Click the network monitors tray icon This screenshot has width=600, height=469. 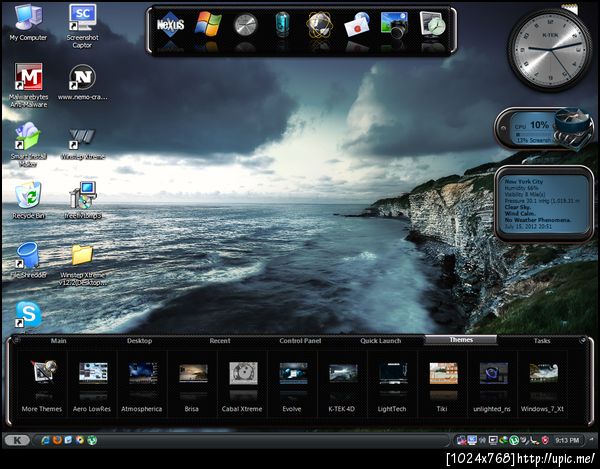(x=461, y=440)
